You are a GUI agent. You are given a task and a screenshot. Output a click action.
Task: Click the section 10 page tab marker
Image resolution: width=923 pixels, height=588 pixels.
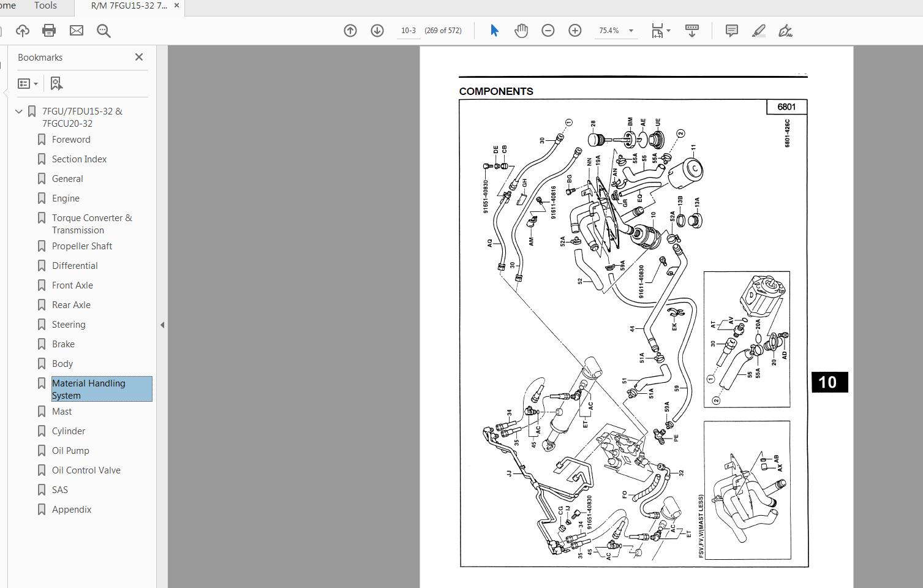point(829,382)
